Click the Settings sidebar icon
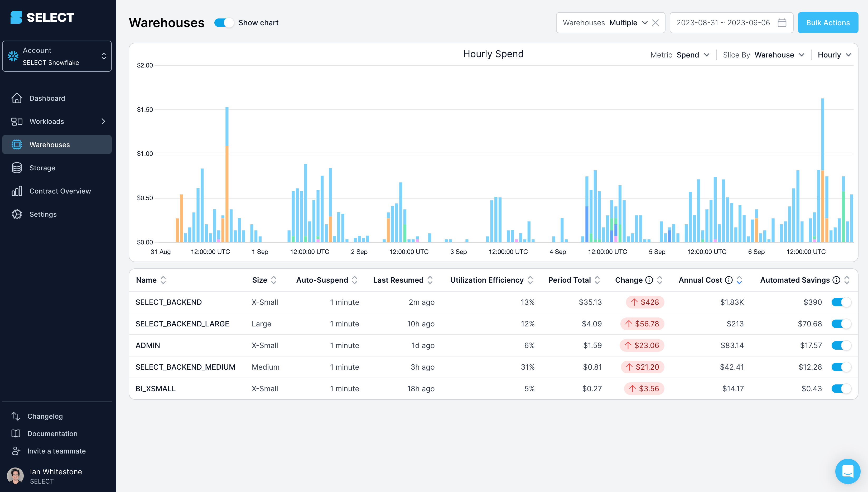The height and width of the screenshot is (492, 868). click(16, 214)
